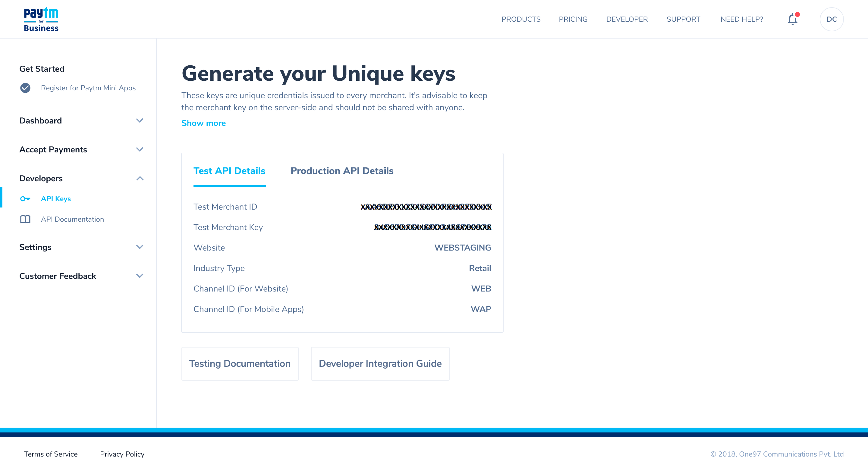The width and height of the screenshot is (868, 471).
Task: Open the DEVELOPER menu item
Action: [627, 19]
